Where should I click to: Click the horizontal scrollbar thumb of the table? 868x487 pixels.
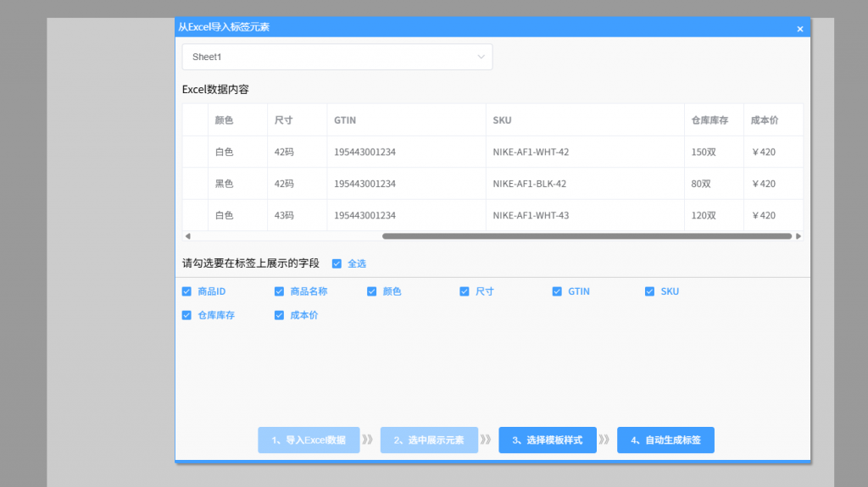point(587,236)
